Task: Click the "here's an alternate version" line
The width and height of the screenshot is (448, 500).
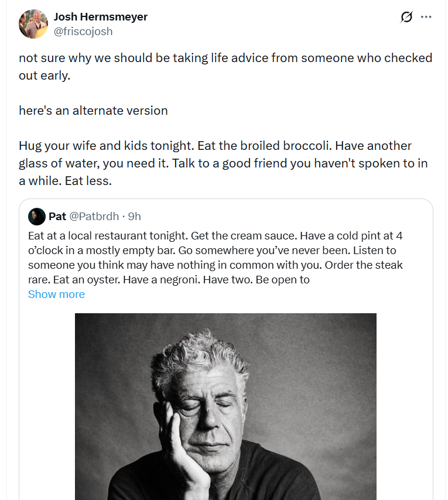Action: 93,111
